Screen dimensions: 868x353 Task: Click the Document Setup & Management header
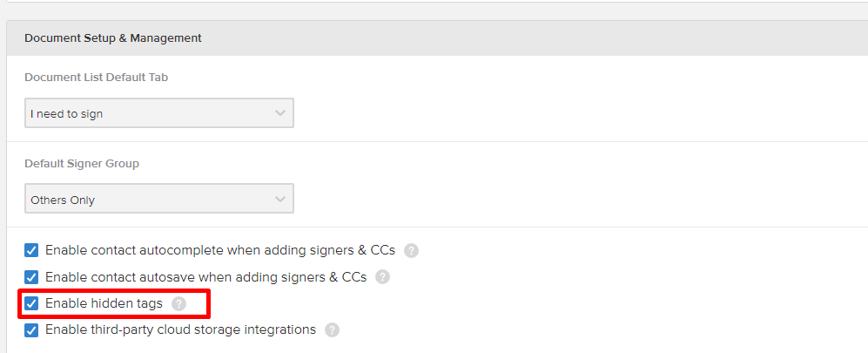point(113,38)
